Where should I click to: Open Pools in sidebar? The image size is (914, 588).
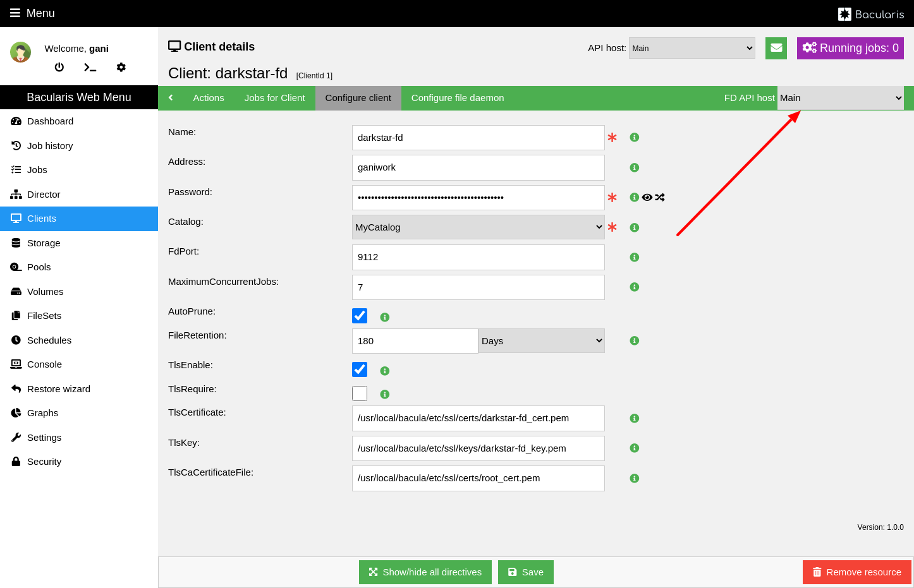click(x=79, y=267)
